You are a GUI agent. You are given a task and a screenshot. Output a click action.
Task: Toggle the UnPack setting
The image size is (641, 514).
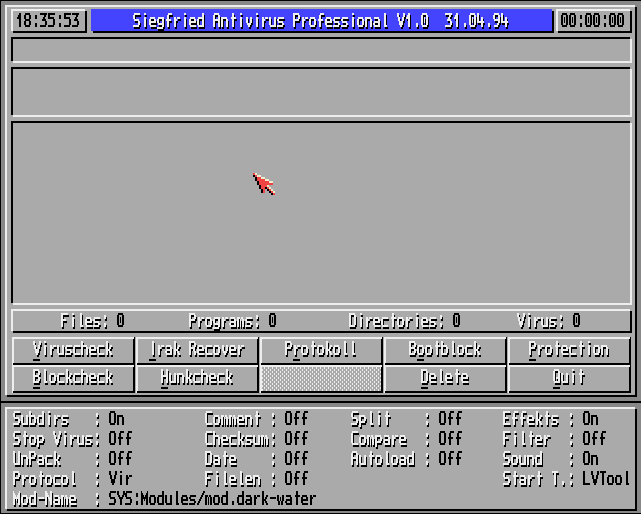click(x=72, y=459)
